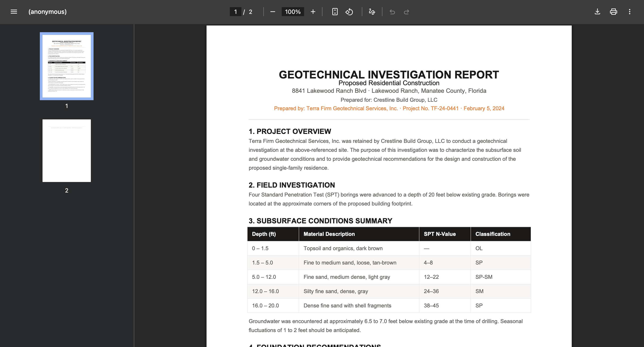Open the draw annotation tool
644x347 pixels.
372,12
